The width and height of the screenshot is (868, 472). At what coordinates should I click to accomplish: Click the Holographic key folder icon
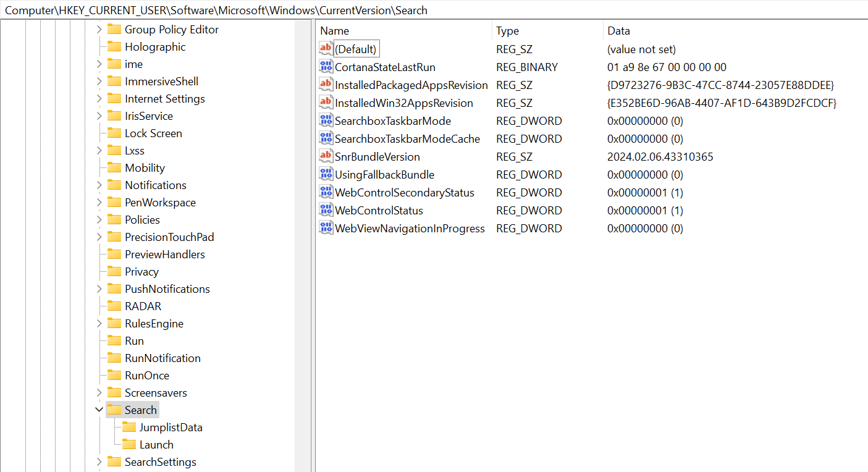pyautogui.click(x=114, y=46)
